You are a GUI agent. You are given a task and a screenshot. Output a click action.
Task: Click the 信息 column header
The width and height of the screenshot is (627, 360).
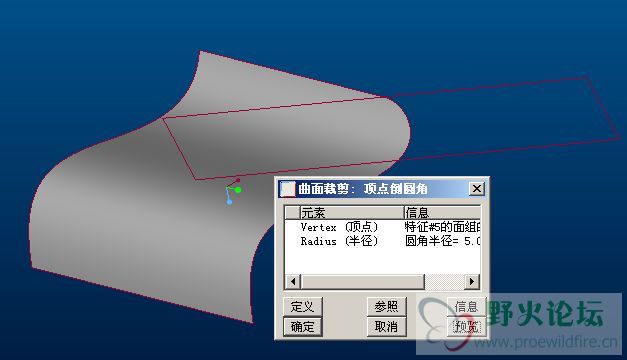[442, 212]
